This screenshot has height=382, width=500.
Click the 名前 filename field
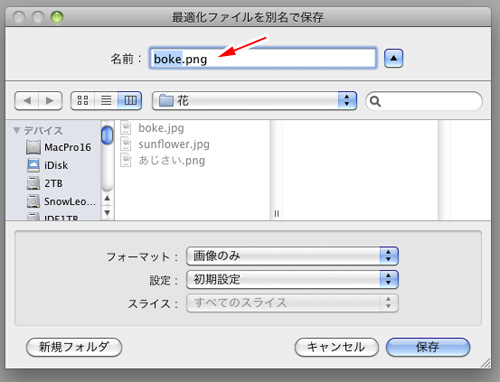click(x=263, y=59)
